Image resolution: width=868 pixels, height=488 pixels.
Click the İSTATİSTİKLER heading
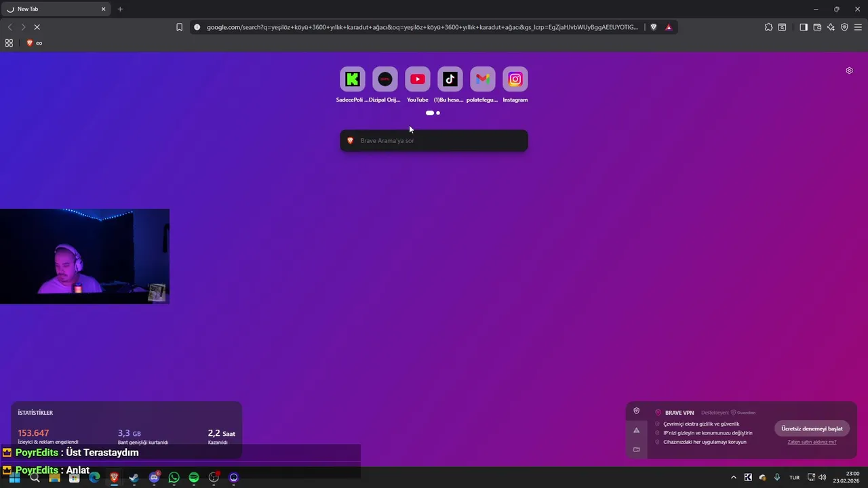(35, 413)
